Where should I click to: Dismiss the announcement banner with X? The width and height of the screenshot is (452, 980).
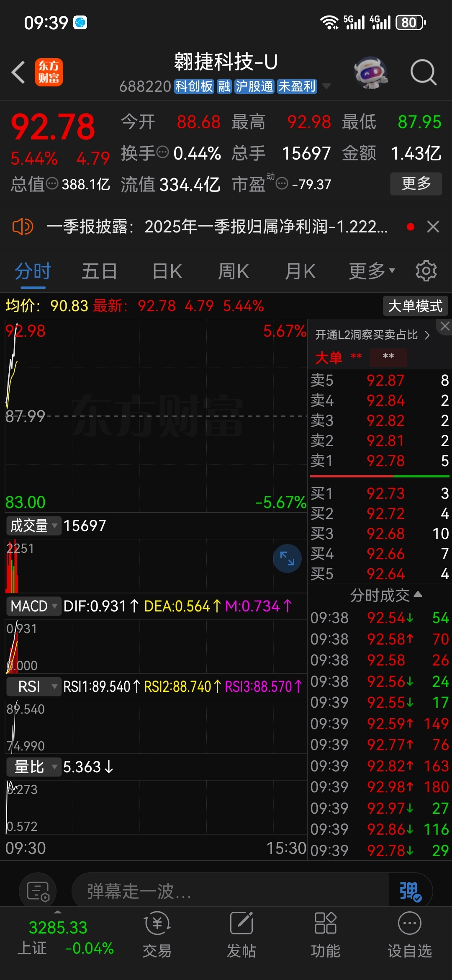pyautogui.click(x=433, y=227)
